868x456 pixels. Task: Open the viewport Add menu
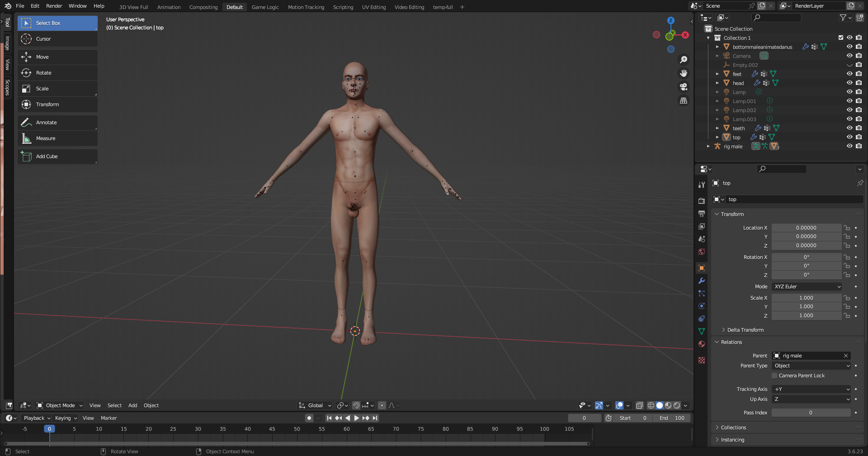(132, 405)
